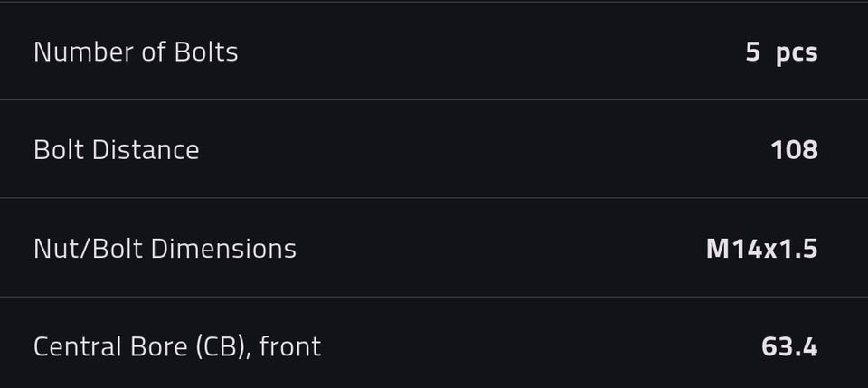
Task: Click the pcs unit text
Action: pos(797,52)
